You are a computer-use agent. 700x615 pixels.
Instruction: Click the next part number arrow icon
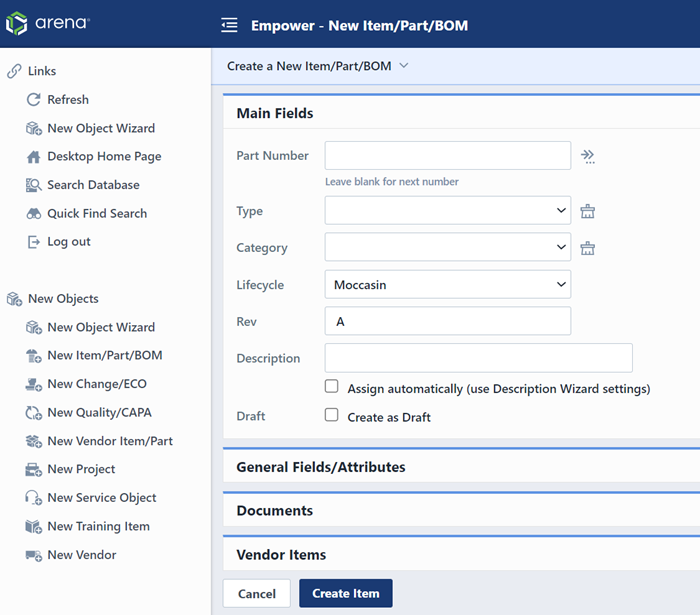pyautogui.click(x=588, y=156)
